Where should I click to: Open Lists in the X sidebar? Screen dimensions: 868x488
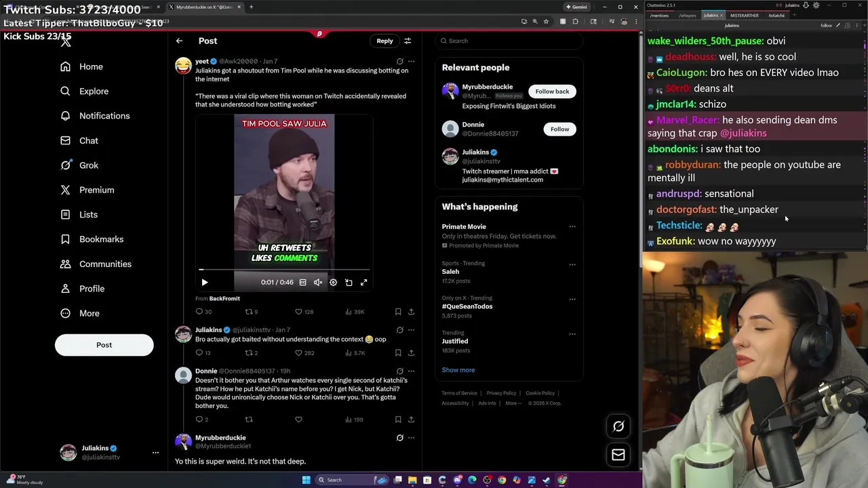point(79,214)
